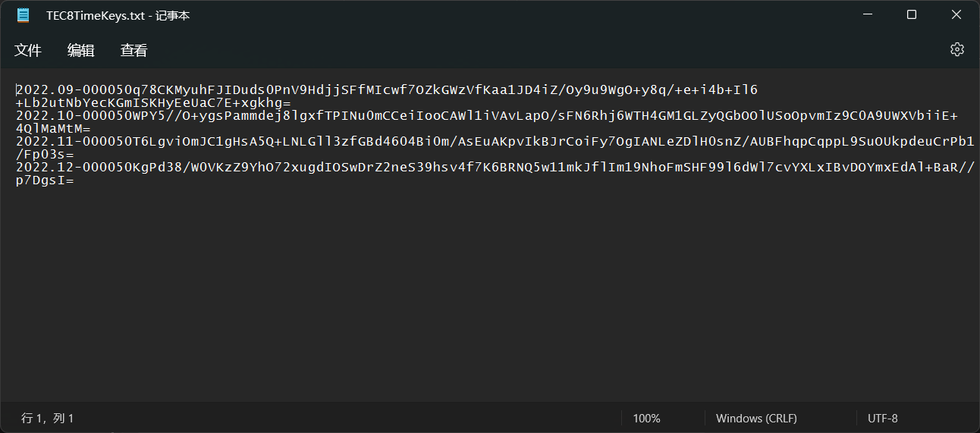This screenshot has width=980, height=433.
Task: Click the TEC8TimeKeys.txt window title text
Action: pyautogui.click(x=118, y=15)
